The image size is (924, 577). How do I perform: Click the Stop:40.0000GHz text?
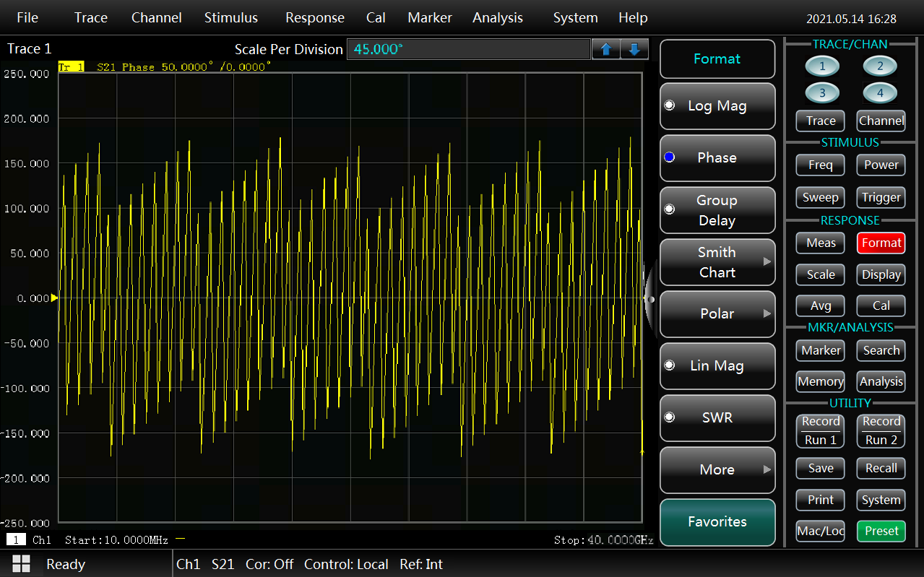tap(603, 540)
